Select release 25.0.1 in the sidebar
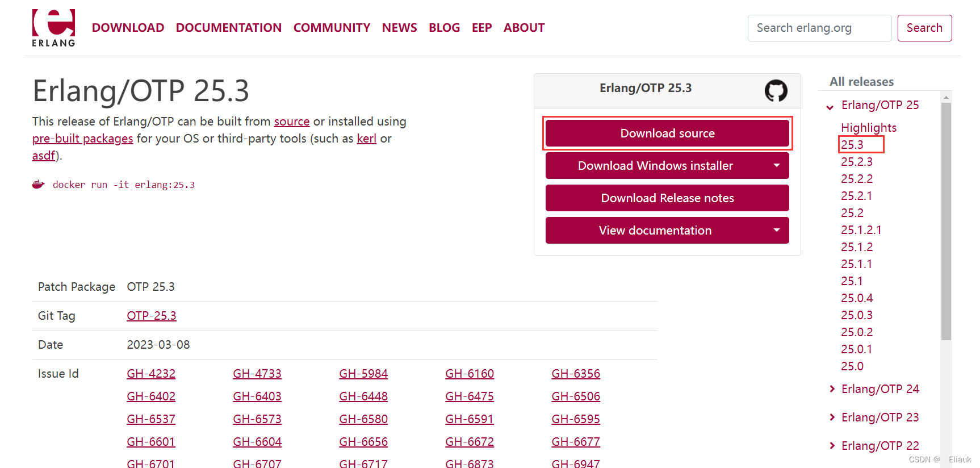The height and width of the screenshot is (468, 980). (856, 349)
